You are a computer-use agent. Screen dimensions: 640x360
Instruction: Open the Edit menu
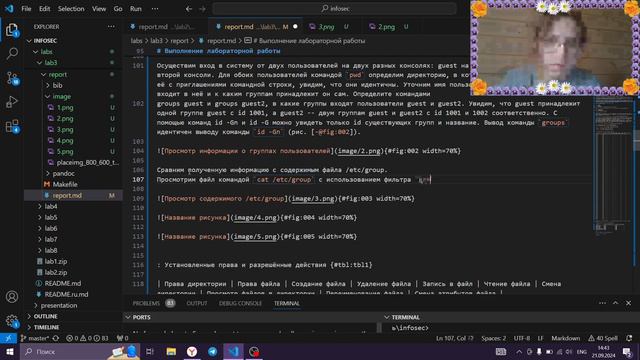pyautogui.click(x=44, y=9)
